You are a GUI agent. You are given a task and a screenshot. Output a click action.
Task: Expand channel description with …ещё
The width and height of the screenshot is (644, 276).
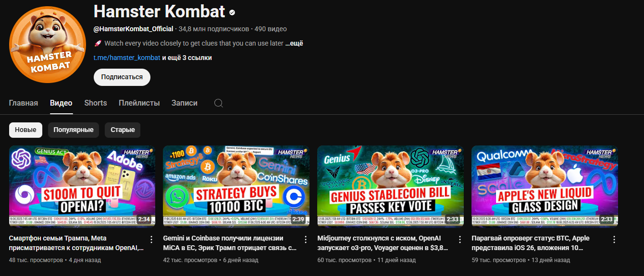294,43
